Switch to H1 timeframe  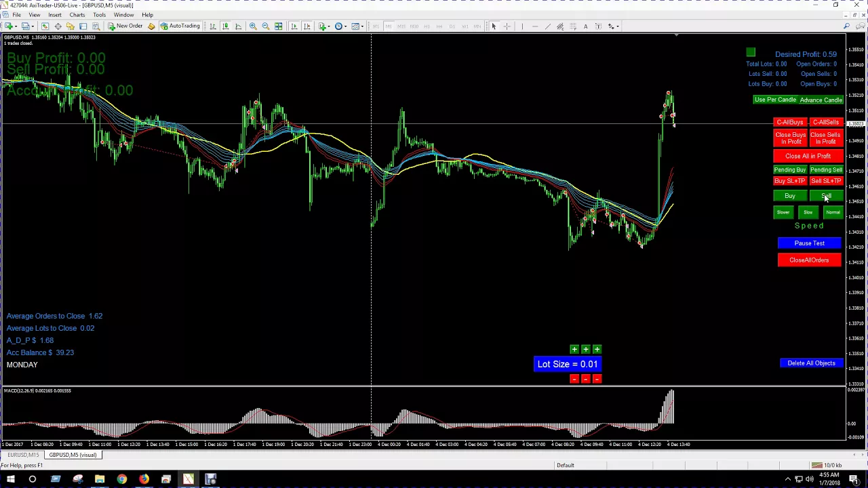(x=427, y=26)
